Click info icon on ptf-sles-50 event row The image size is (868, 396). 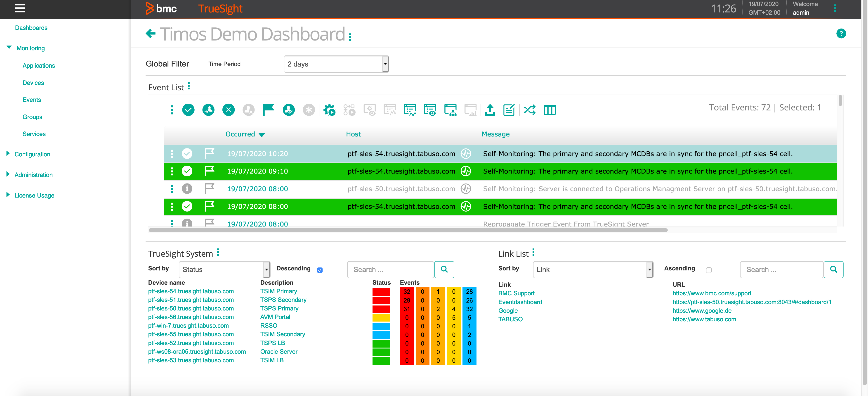point(187,188)
